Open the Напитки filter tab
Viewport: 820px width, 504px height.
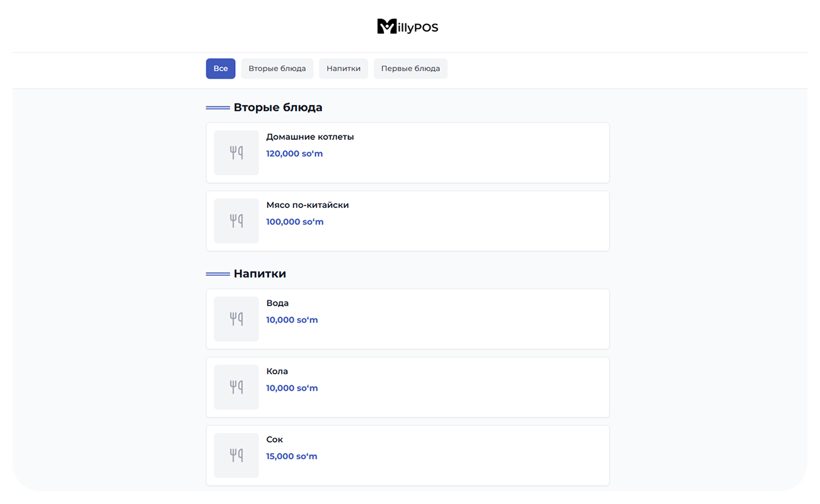point(344,69)
